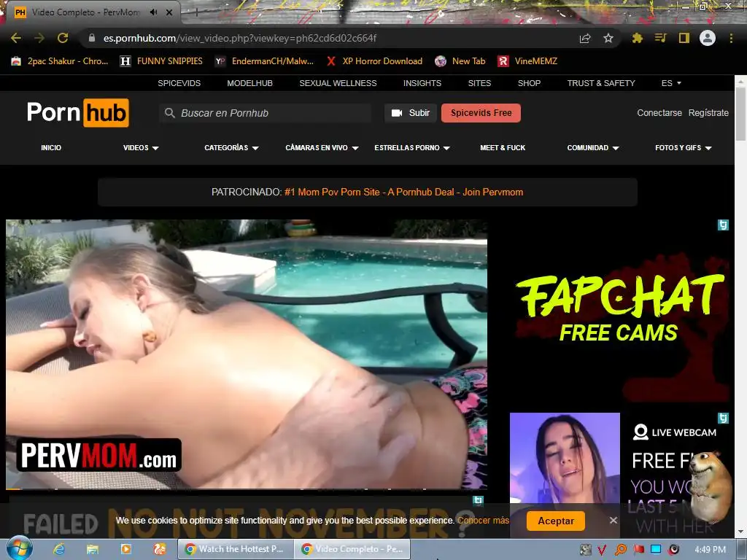Viewport: 747px width, 560px height.
Task: Open the PATROCINADO sponsored link
Action: (403, 192)
